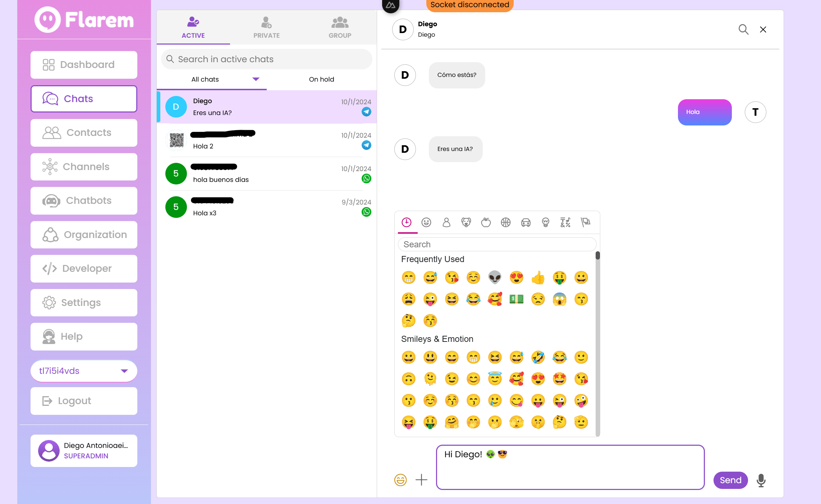Click the plus attachment icon
This screenshot has width=821, height=504.
421,480
